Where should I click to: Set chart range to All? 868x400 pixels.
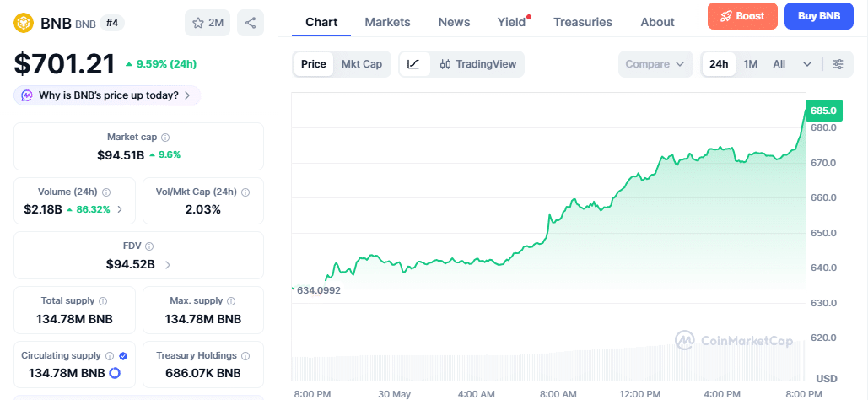[779, 63]
